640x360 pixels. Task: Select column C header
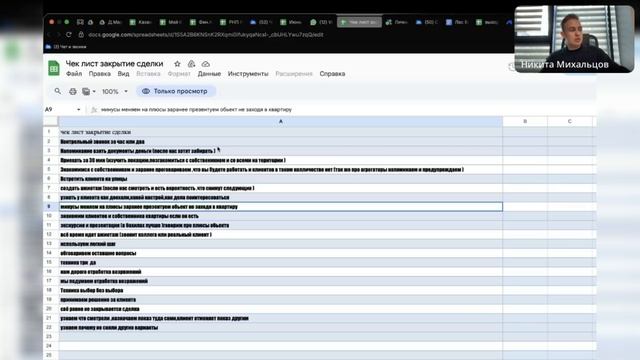coord(569,121)
